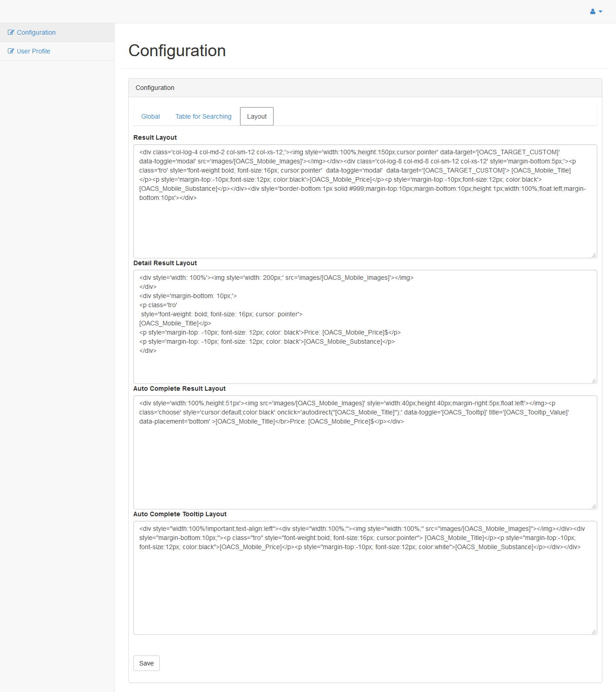Click the edit icon beside User Profile
The width and height of the screenshot is (616, 692).
(x=11, y=51)
